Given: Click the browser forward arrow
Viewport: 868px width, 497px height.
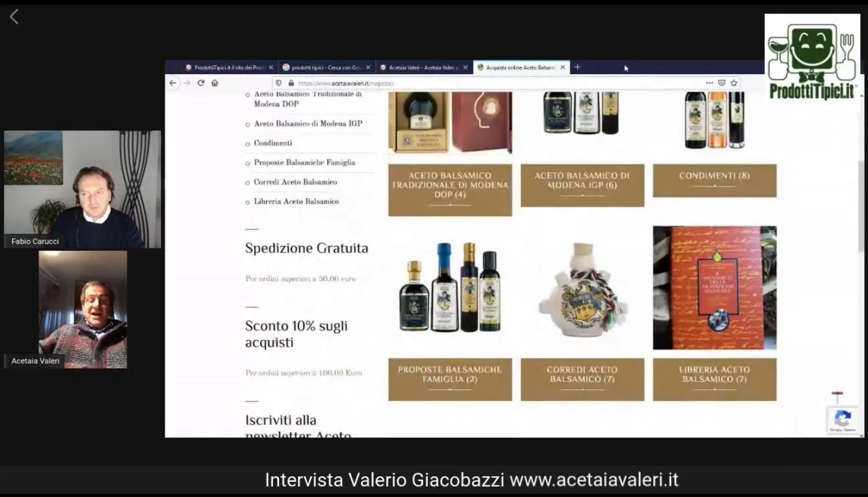Looking at the screenshot, I should tap(187, 83).
